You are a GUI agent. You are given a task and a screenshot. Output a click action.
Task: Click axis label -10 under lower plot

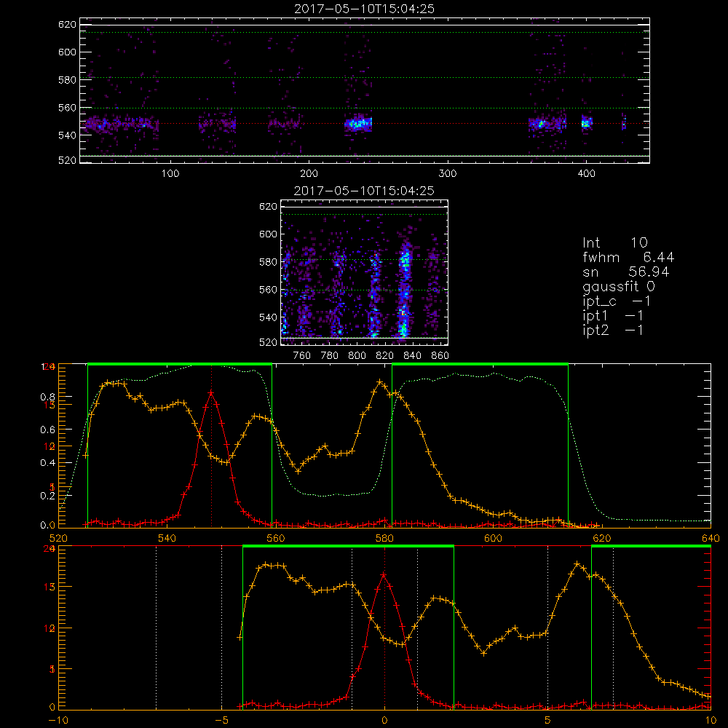[x=58, y=721]
